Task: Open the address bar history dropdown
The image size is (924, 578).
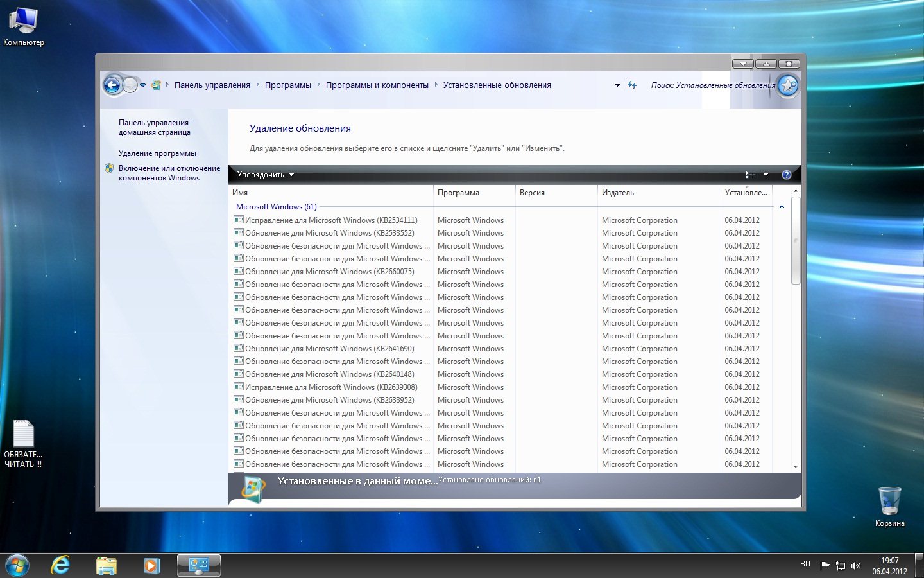Action: 617,85
